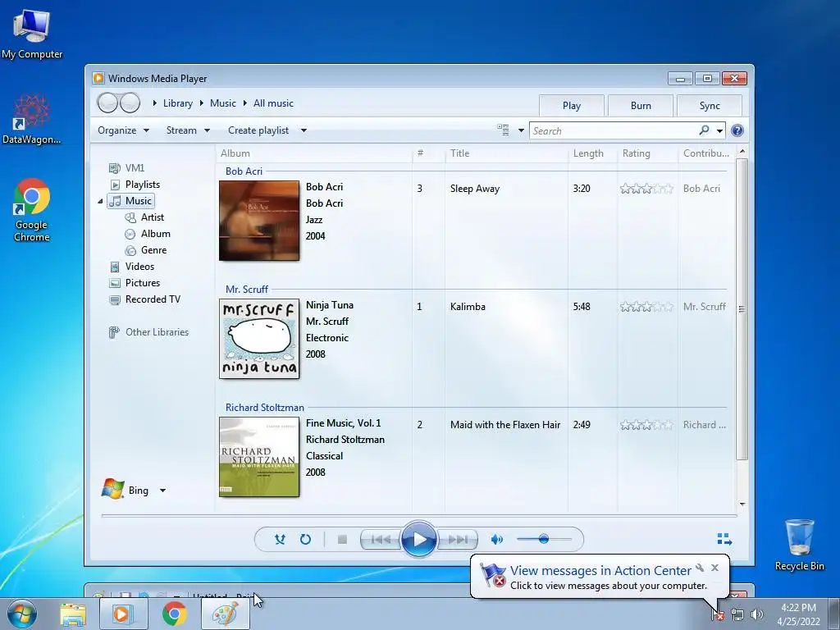
Task: Click the Ninja Tuna album cover
Action: click(259, 339)
